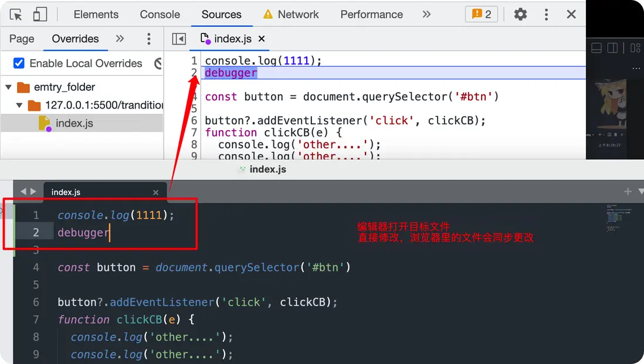The height and width of the screenshot is (364, 644).
Task: Click the querySelector line in DevTools editor
Action: pyautogui.click(x=351, y=97)
